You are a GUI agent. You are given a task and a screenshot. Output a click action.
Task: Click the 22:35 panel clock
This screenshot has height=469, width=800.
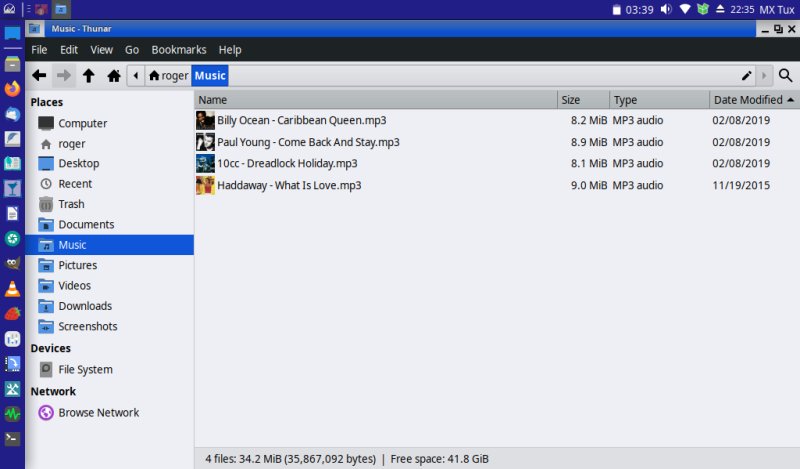pyautogui.click(x=742, y=9)
